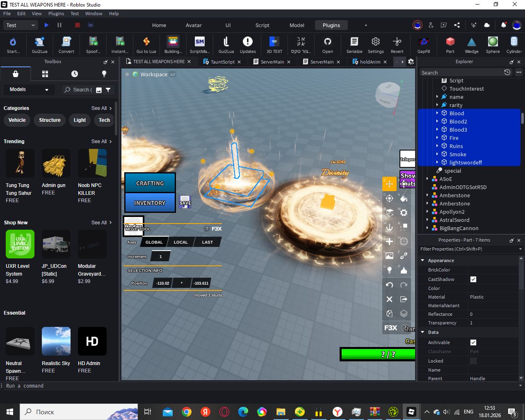Select the Tung Tung Sahur model thumbnail
This screenshot has height=420, width=525.
[x=20, y=163]
